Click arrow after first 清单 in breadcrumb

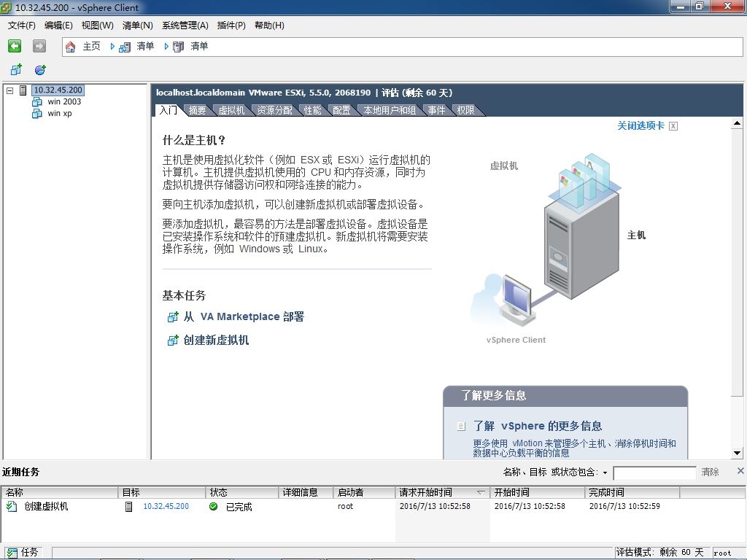[x=166, y=47]
